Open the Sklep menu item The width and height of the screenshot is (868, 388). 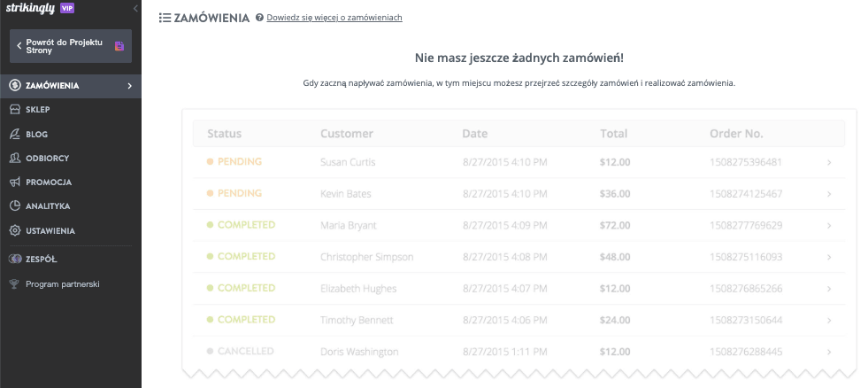pyautogui.click(x=38, y=110)
